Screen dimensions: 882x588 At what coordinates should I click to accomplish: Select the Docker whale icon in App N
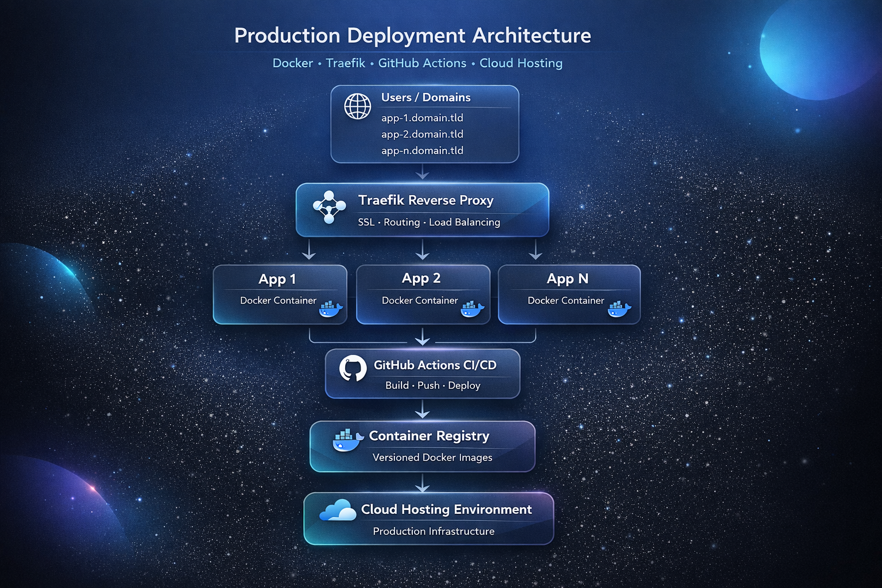point(618,309)
